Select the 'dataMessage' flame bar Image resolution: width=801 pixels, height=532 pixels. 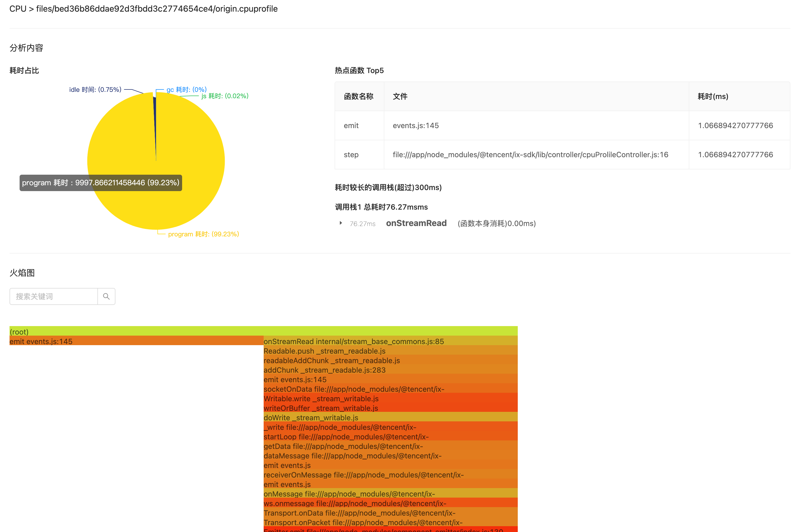pyautogui.click(x=390, y=455)
